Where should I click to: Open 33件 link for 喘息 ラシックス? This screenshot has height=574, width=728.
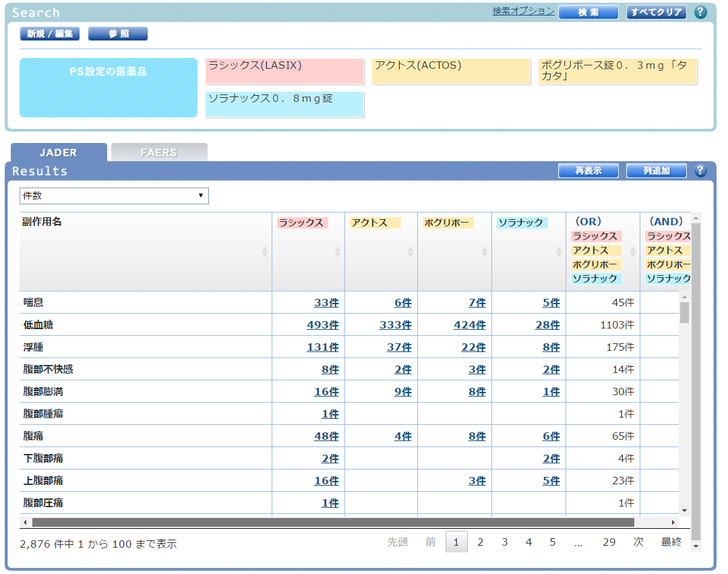point(326,303)
